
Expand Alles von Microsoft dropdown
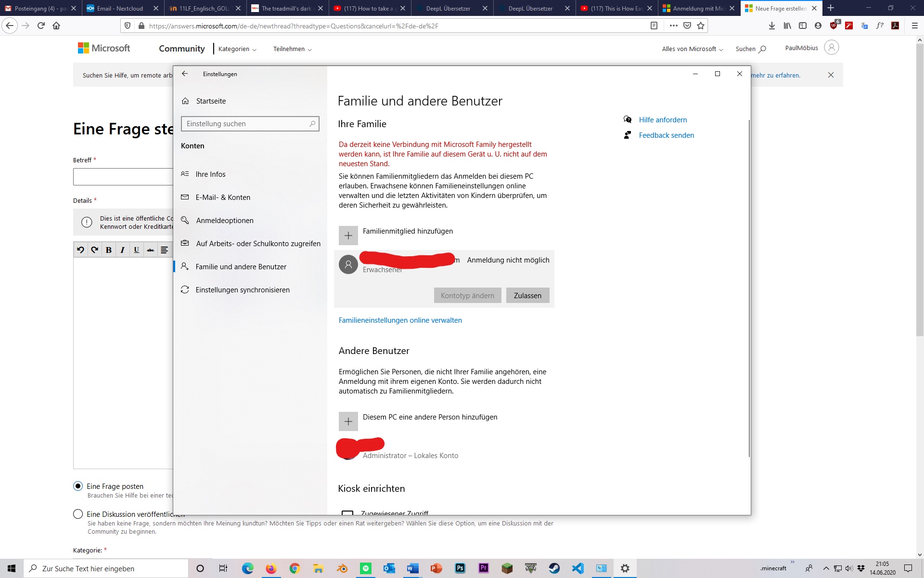click(693, 49)
